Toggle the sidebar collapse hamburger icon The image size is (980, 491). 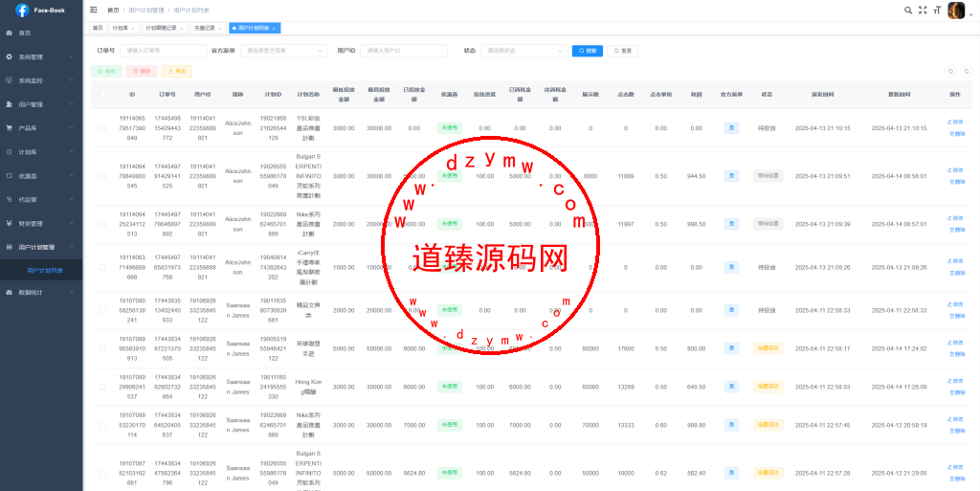[x=94, y=10]
